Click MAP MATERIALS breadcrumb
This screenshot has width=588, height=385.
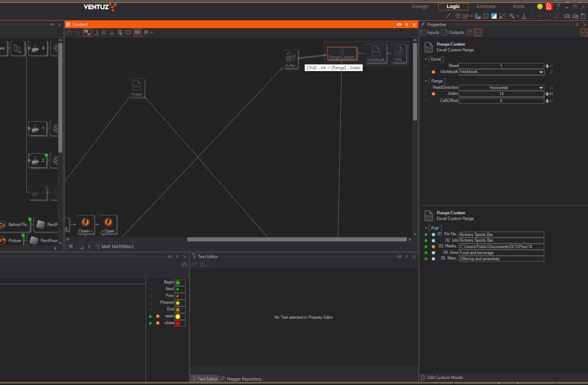tap(118, 247)
